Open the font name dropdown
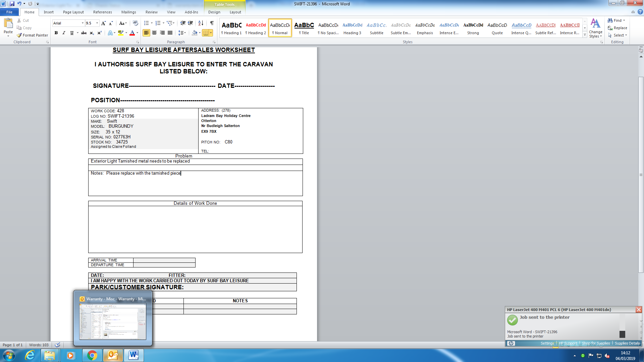Viewport: 644px width, 362px height. pyautogui.click(x=83, y=23)
